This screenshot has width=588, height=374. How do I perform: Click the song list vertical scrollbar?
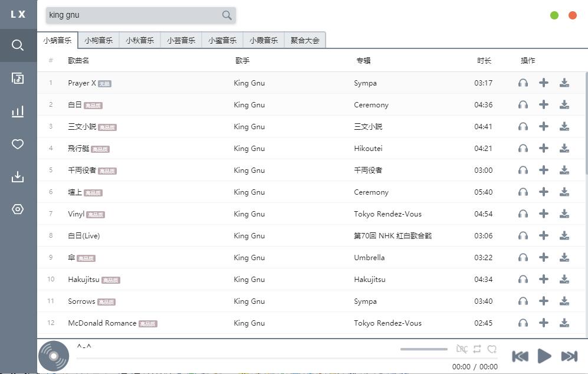tap(586, 123)
